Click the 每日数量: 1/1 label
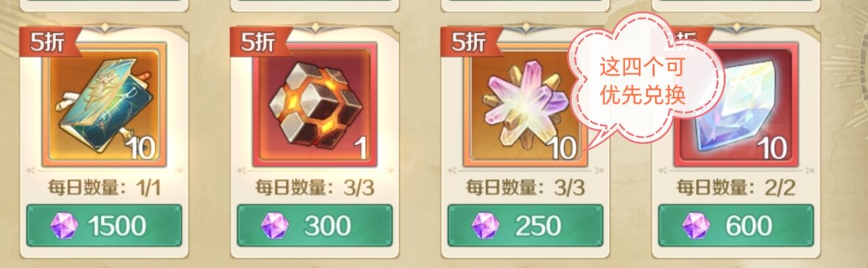This screenshot has width=868, height=268. [x=104, y=188]
